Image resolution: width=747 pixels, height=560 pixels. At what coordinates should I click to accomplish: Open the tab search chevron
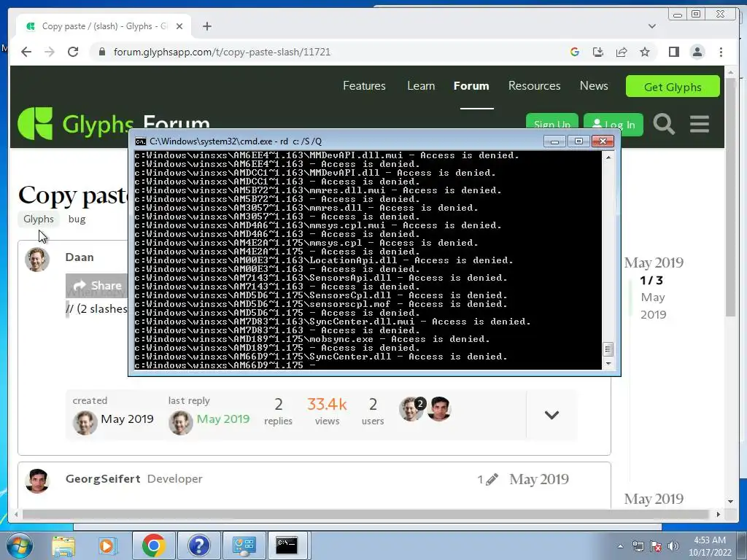pyautogui.click(x=652, y=26)
